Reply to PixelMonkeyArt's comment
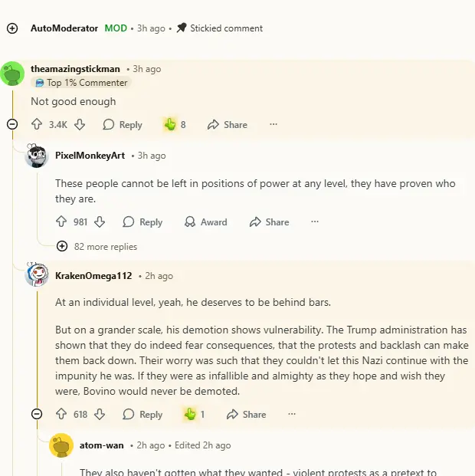Screen dimensions: 475x476 point(142,222)
